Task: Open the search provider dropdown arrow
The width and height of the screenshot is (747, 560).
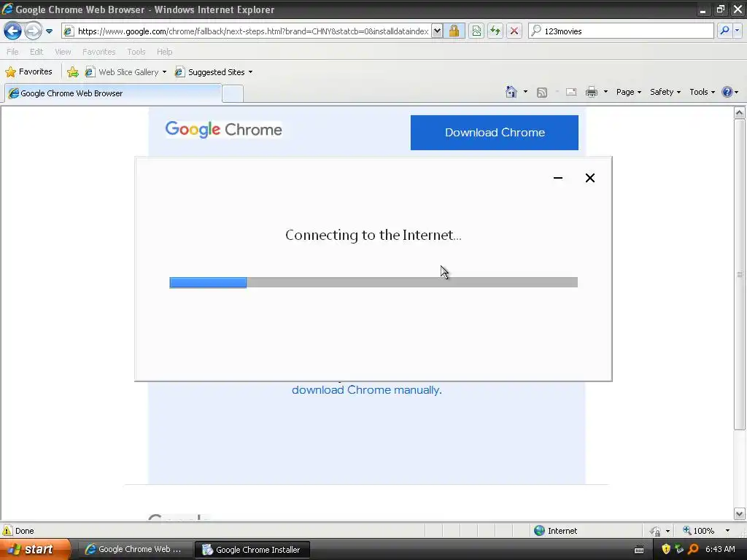Action: [737, 31]
